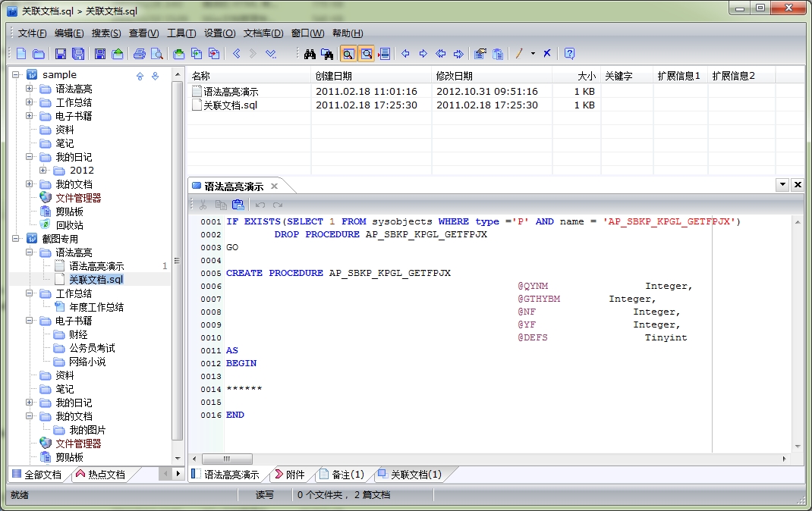
Task: Click the folder-with-binoculars search icon
Action: pyautogui.click(x=327, y=54)
